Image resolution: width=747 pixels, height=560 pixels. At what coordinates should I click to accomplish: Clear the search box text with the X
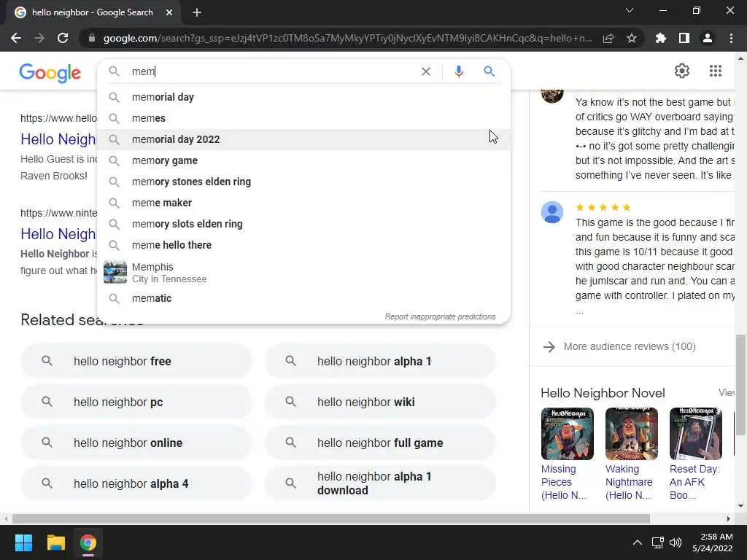click(426, 71)
